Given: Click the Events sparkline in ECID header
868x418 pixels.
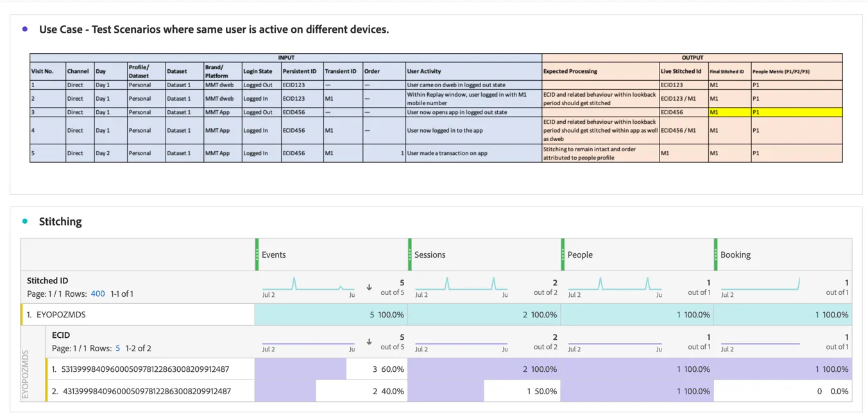Looking at the screenshot, I should pos(309,343).
